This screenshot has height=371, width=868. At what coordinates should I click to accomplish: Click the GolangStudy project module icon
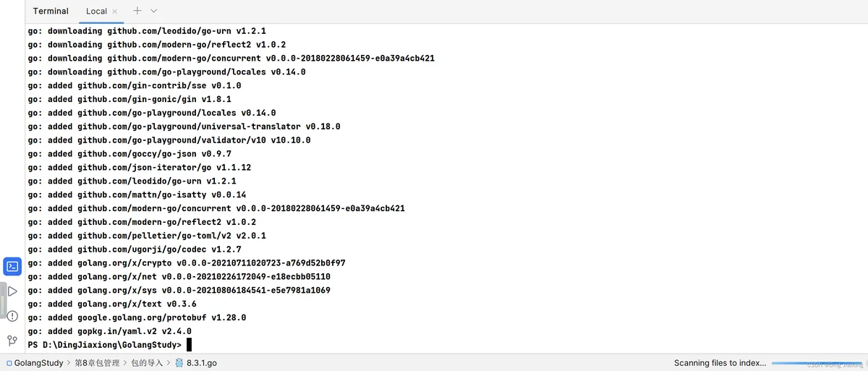(x=8, y=363)
